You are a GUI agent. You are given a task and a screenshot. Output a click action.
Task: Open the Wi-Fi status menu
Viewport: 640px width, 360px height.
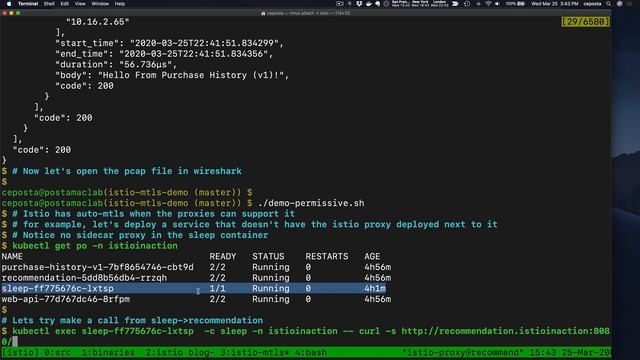pos(488,4)
